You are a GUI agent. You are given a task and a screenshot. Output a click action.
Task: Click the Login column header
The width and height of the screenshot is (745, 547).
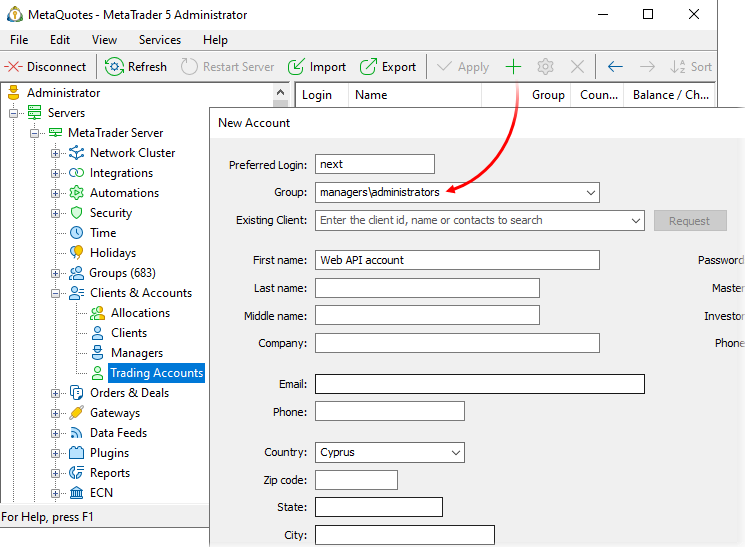point(322,95)
